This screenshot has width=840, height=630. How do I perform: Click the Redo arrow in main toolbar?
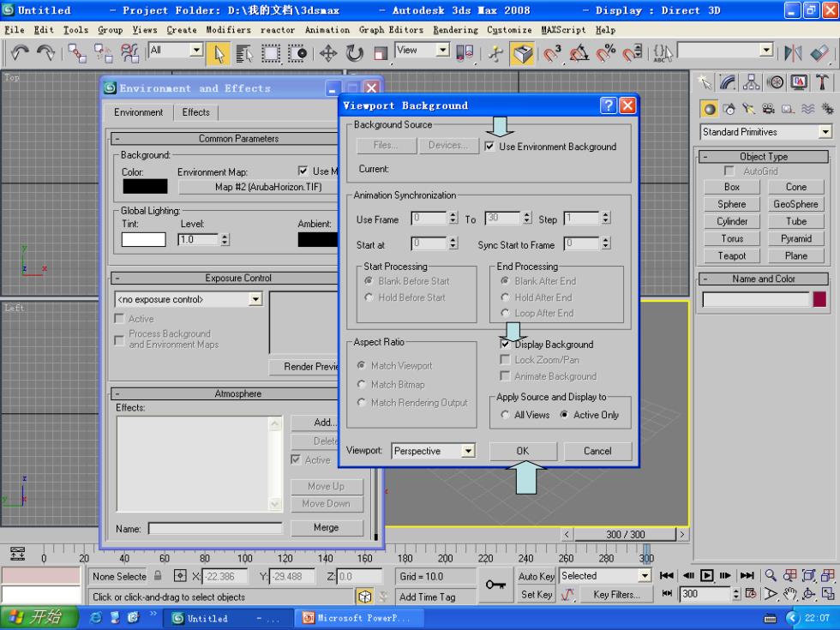point(45,52)
